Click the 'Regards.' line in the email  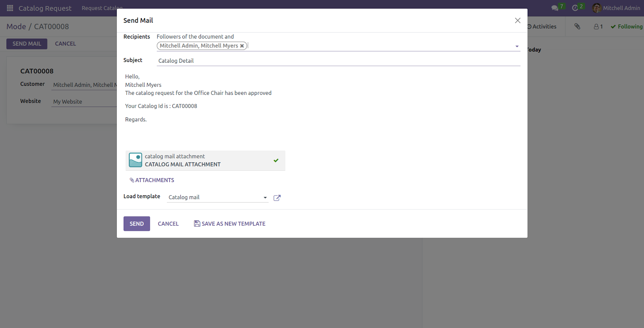pos(136,119)
